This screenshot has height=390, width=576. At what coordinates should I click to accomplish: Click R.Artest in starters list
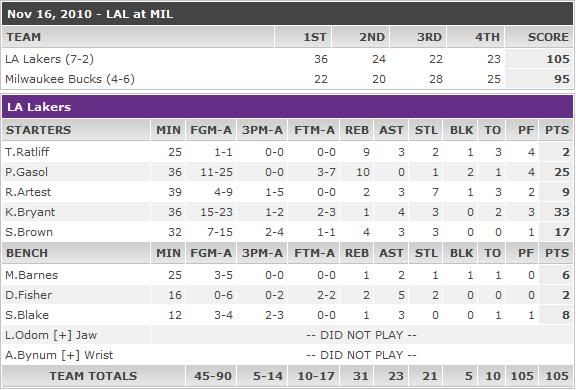coord(28,192)
